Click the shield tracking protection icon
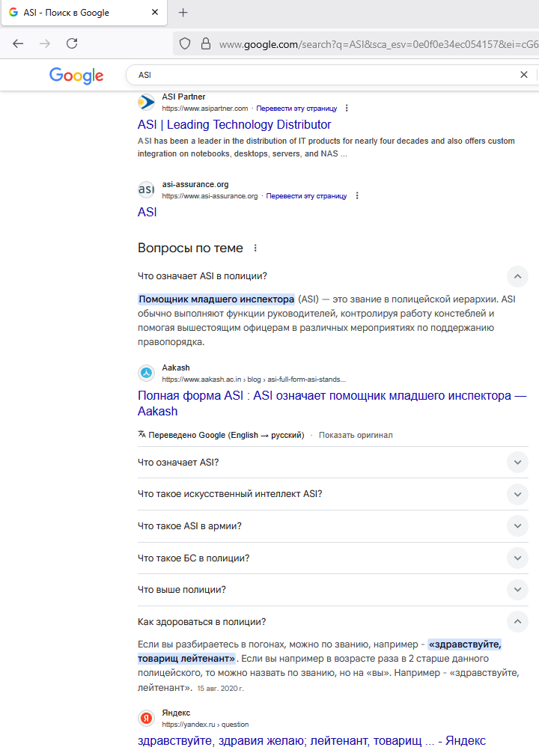The height and width of the screenshot is (756, 539). pyautogui.click(x=186, y=44)
